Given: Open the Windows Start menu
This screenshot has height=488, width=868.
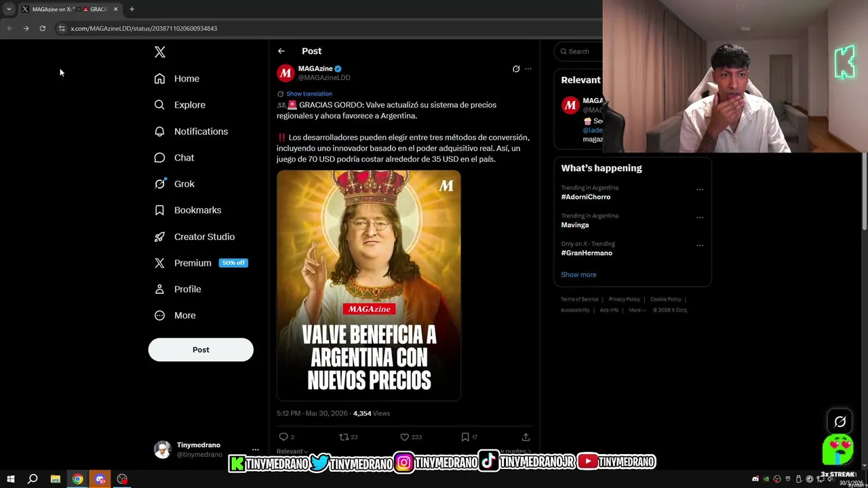Looking at the screenshot, I should pos(10,479).
